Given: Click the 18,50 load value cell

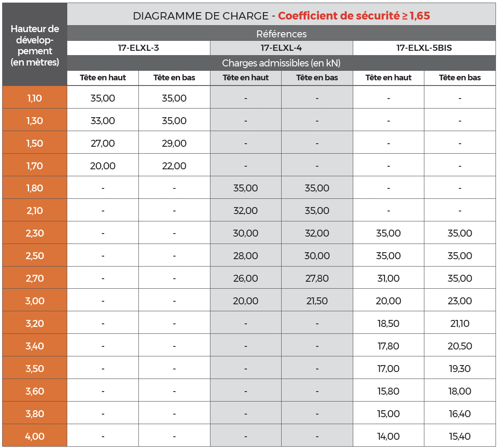Looking at the screenshot, I should 388,323.
